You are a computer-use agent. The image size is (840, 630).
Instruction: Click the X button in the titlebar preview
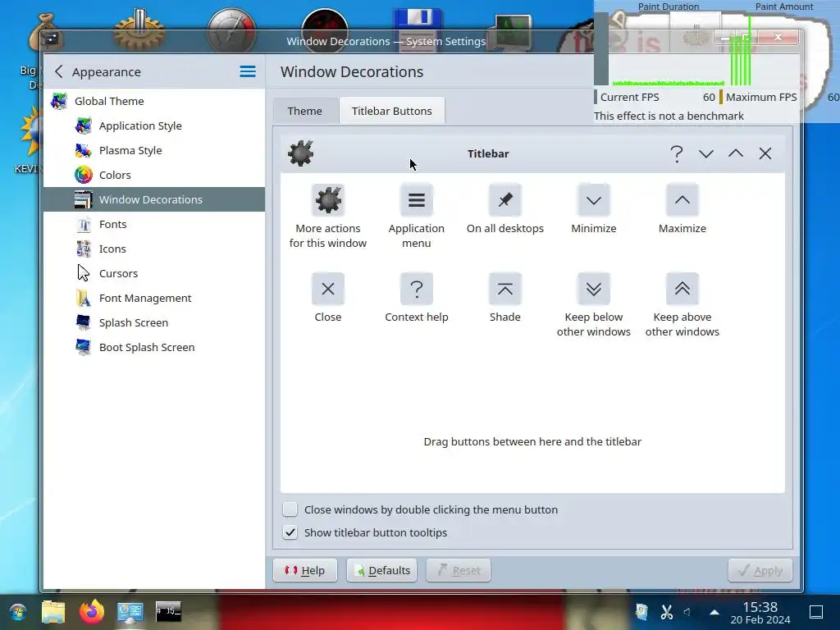tap(765, 153)
